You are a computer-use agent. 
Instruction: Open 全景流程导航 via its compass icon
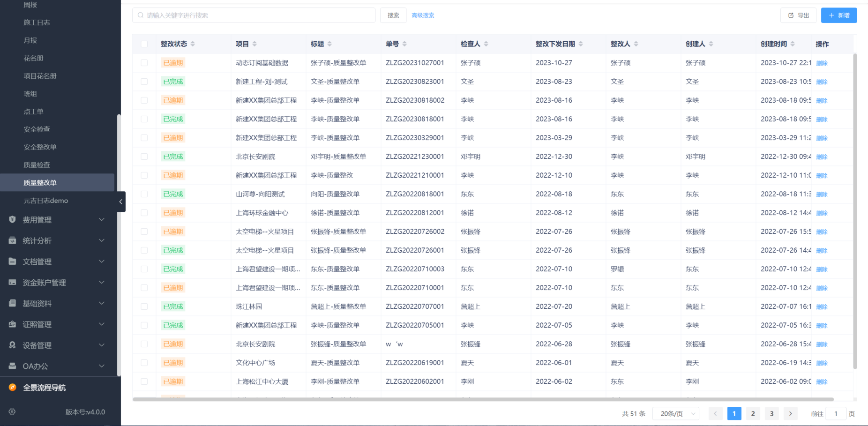(12, 388)
